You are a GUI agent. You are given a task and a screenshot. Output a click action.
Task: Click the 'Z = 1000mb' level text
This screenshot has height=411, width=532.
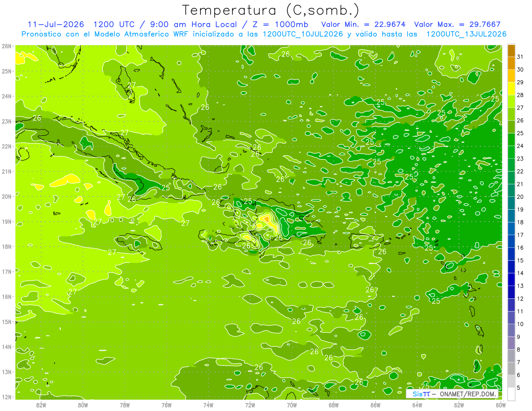[280, 24]
